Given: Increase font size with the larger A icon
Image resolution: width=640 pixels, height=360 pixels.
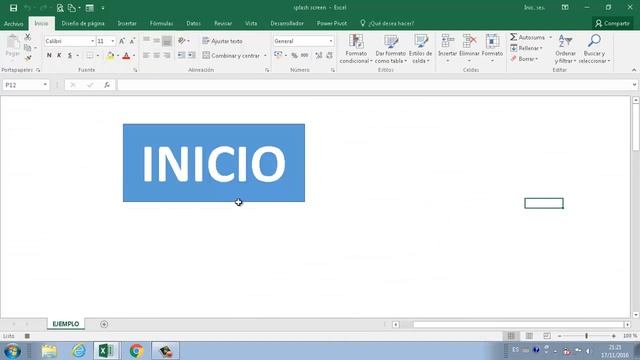Looking at the screenshot, I should pos(122,41).
